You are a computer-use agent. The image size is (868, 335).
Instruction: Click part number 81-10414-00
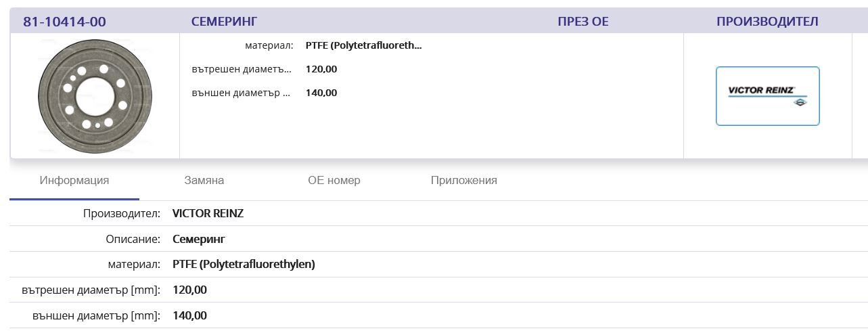point(64,22)
